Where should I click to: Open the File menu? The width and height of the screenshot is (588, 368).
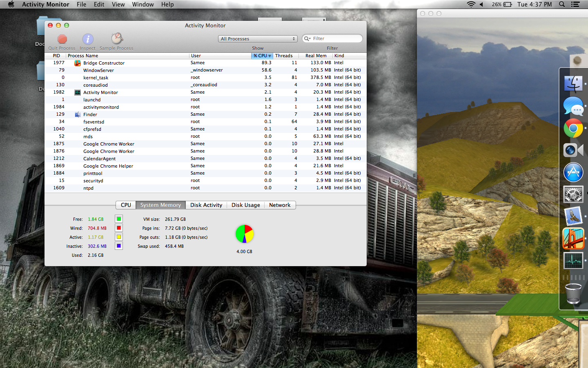[x=82, y=4]
